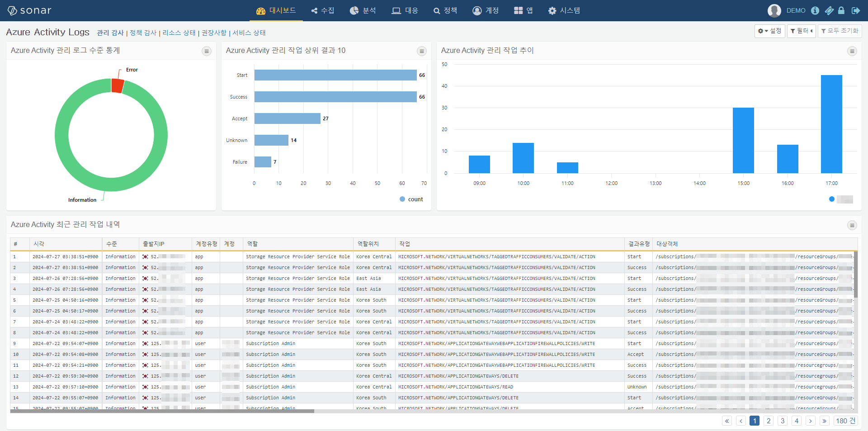Switch to the 서비스 상태 view
Image resolution: width=868 pixels, height=431 pixels.
tap(249, 33)
